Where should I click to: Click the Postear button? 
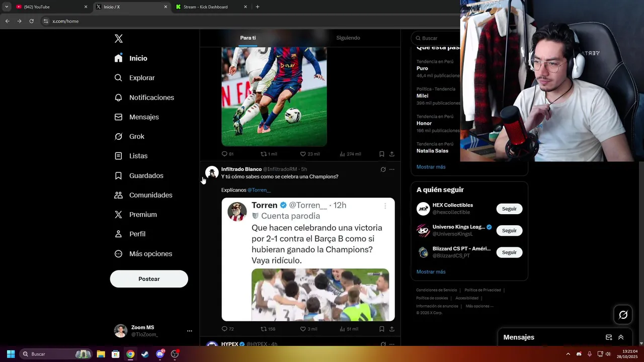click(x=149, y=279)
